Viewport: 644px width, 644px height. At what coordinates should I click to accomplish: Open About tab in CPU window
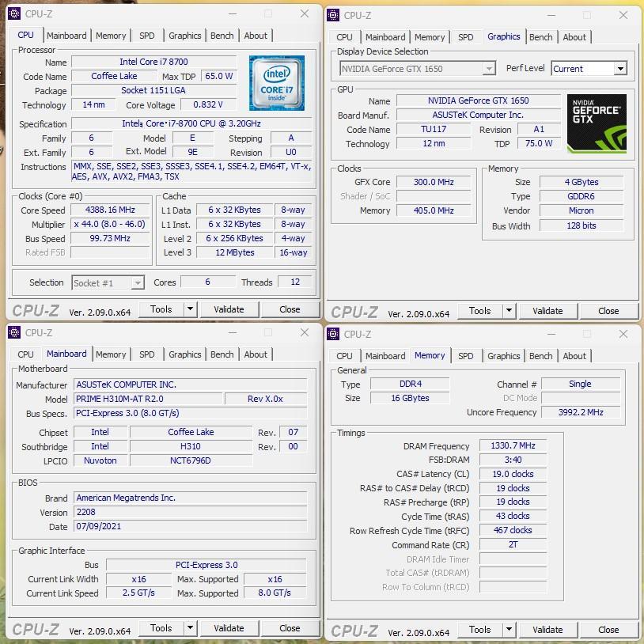(256, 36)
